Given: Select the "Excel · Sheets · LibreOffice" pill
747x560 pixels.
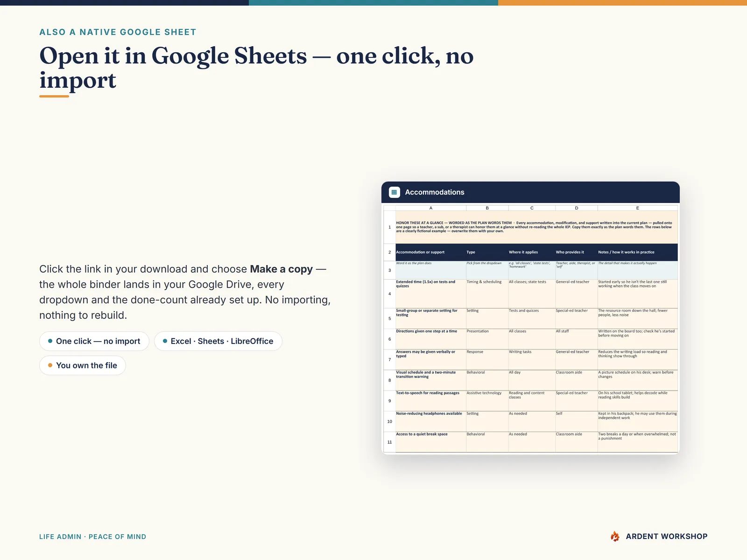Looking at the screenshot, I should [x=218, y=341].
